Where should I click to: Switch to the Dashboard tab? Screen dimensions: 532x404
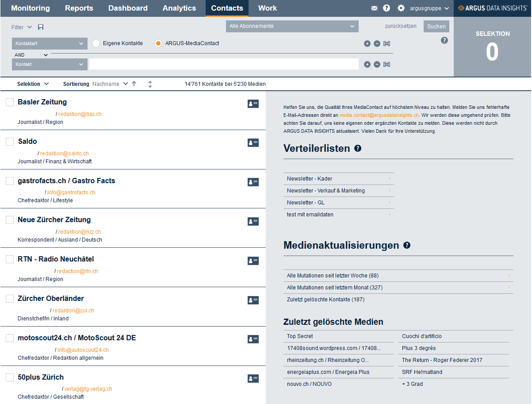pyautogui.click(x=128, y=8)
